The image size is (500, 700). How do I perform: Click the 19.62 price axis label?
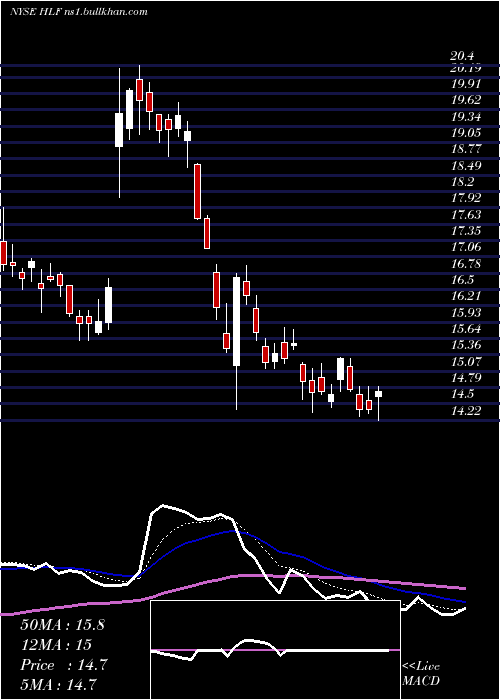coord(466,101)
